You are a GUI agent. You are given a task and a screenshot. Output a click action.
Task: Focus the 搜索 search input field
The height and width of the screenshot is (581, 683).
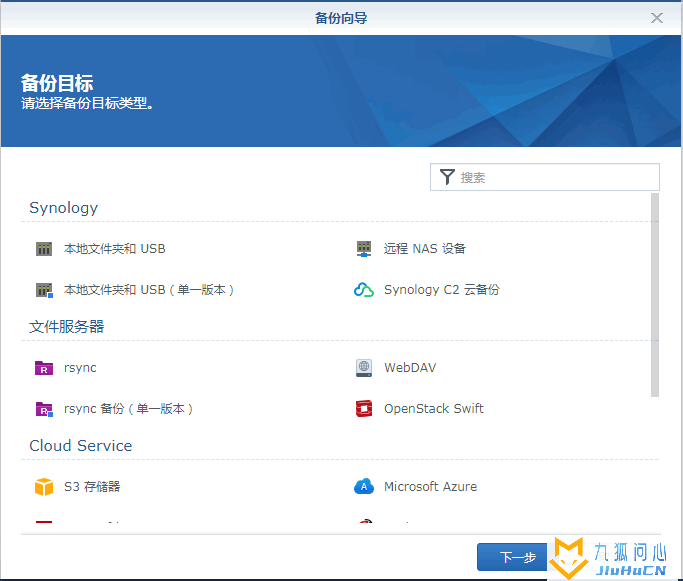(544, 177)
